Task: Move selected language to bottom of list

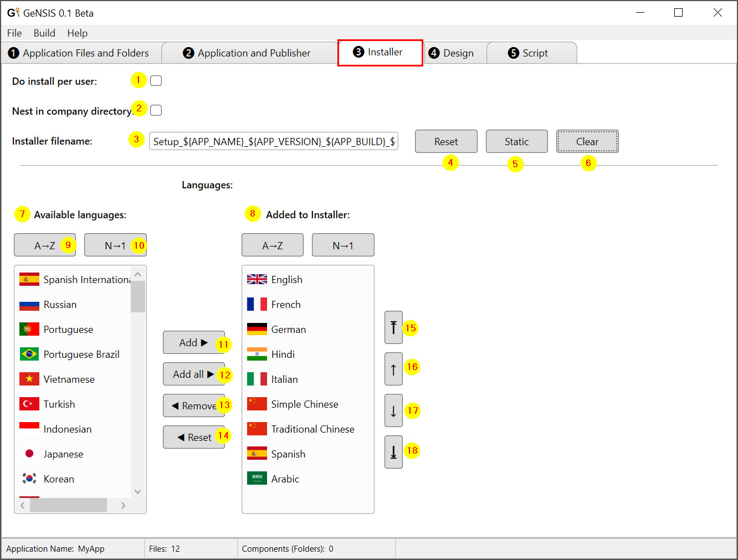Action: pyautogui.click(x=393, y=452)
